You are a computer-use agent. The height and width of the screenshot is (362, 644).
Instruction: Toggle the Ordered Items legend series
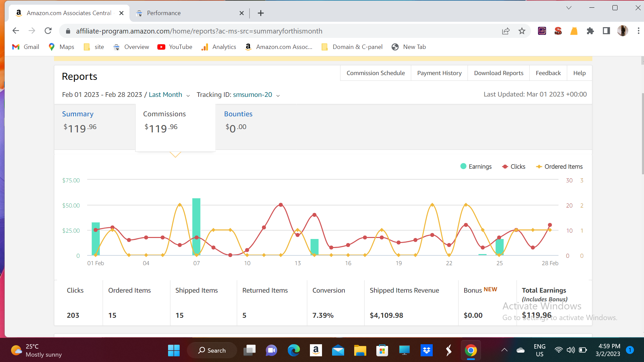coord(559,167)
